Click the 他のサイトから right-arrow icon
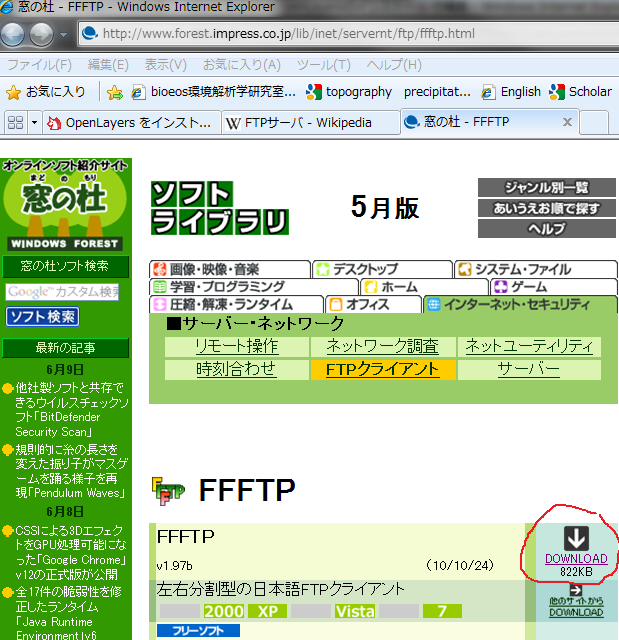Screen dimensions: 619x640 576,590
